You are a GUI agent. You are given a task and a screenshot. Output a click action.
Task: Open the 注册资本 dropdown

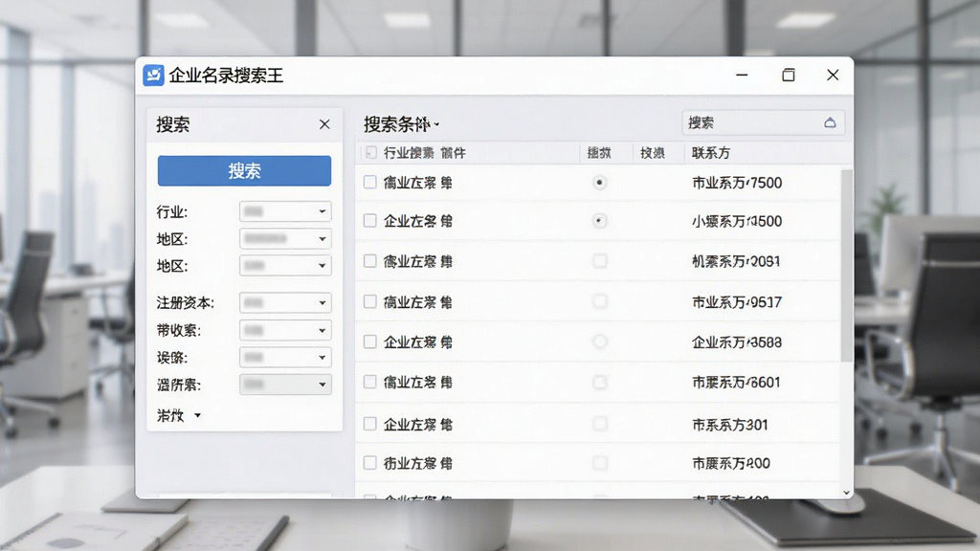pyautogui.click(x=285, y=302)
